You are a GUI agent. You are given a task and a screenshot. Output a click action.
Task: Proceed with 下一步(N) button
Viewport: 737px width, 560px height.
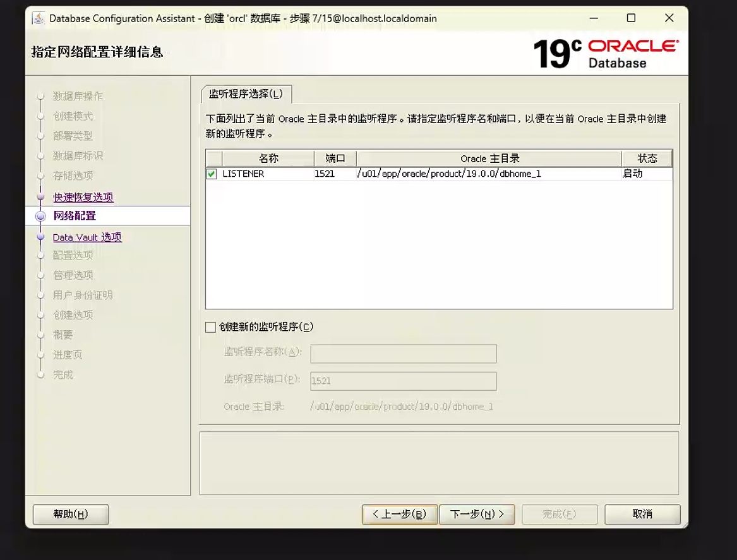pos(477,515)
